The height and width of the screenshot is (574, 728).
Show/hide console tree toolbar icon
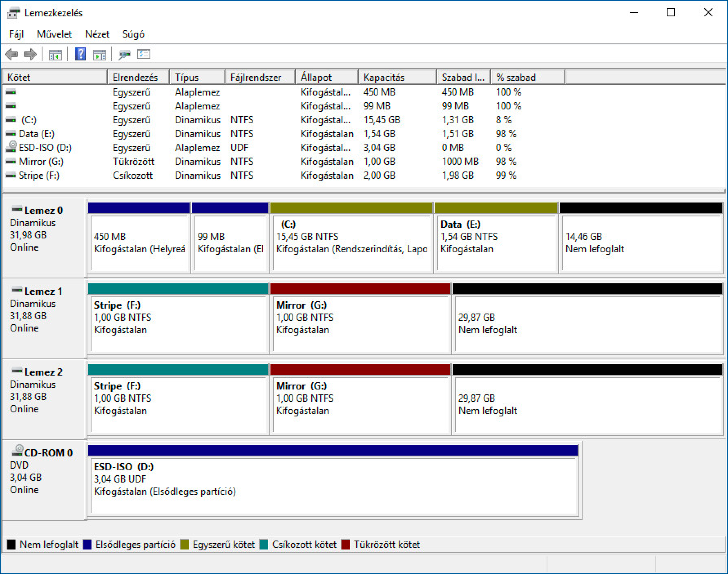point(55,54)
